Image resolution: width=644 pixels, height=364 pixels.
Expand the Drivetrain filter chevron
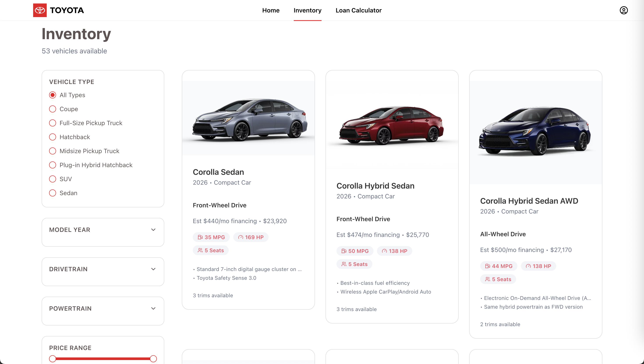pos(153,269)
